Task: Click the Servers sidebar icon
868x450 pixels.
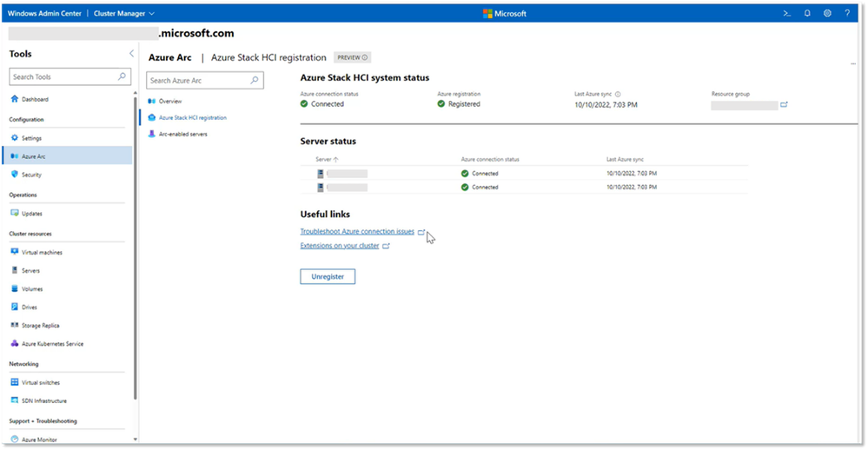Action: [x=15, y=270]
